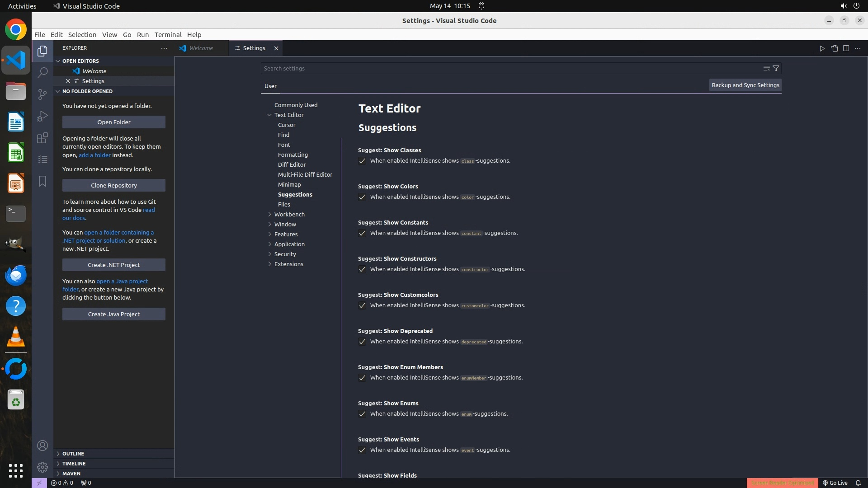Switch to the Welcome tab
Viewport: 868px width, 488px height.
[201, 48]
